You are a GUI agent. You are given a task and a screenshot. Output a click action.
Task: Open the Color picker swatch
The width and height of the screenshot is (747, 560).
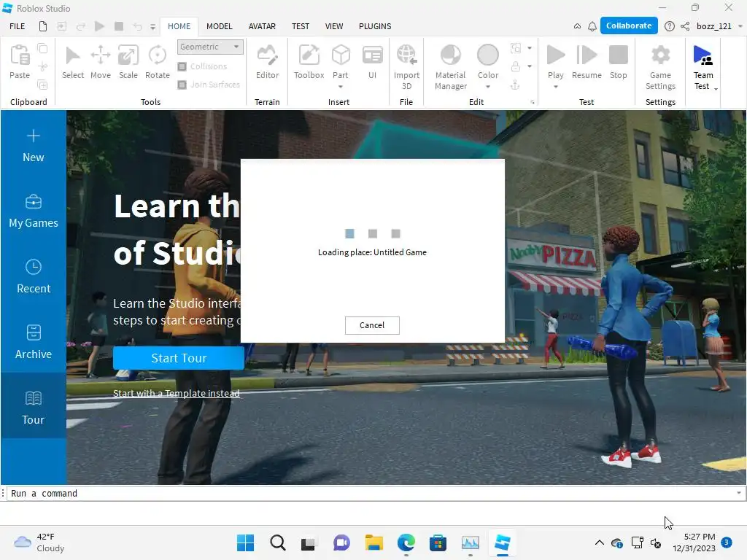point(487,55)
